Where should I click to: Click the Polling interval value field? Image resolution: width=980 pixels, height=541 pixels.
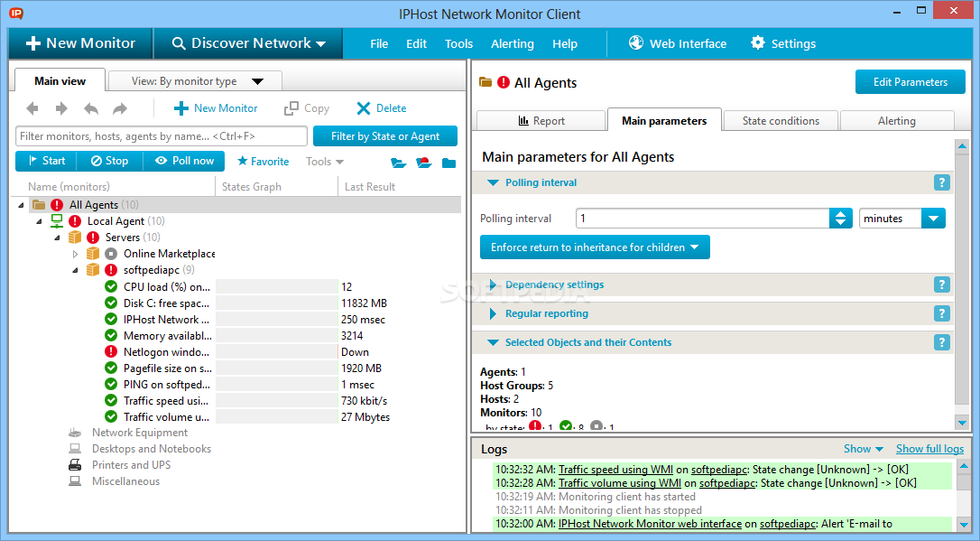tap(703, 219)
